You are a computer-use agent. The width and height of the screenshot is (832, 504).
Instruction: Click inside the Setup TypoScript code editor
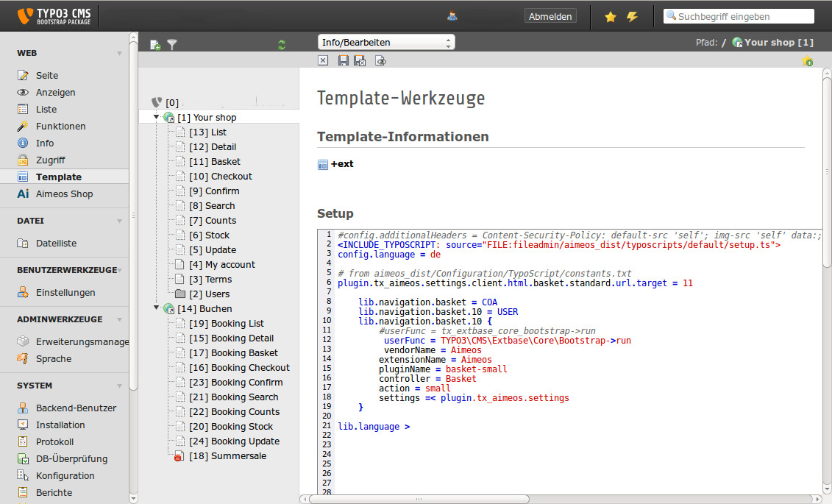(569, 361)
